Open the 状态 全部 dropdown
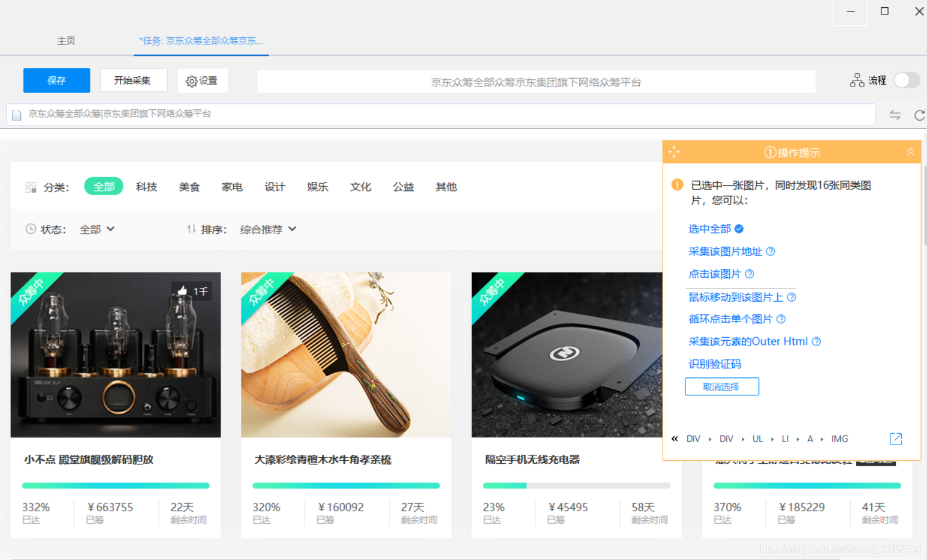Screen dimensions: 927x560 click(97, 229)
